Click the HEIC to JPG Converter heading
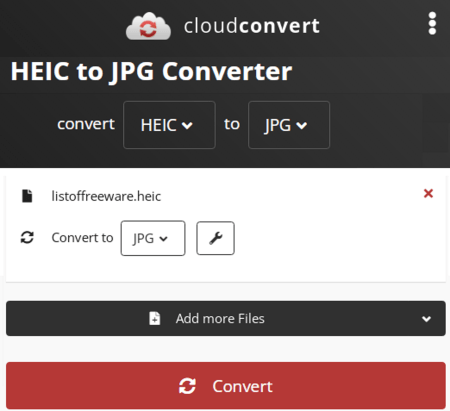This screenshot has width=450, height=411. 151,72
